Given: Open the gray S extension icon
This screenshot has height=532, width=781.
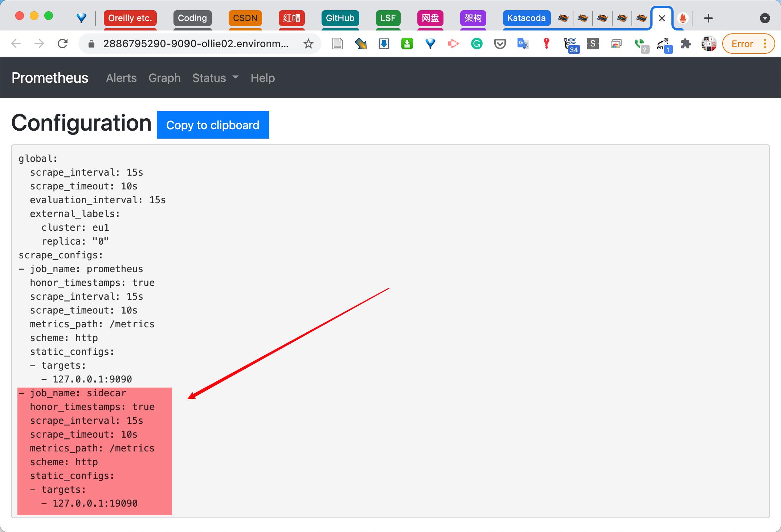Looking at the screenshot, I should point(593,44).
